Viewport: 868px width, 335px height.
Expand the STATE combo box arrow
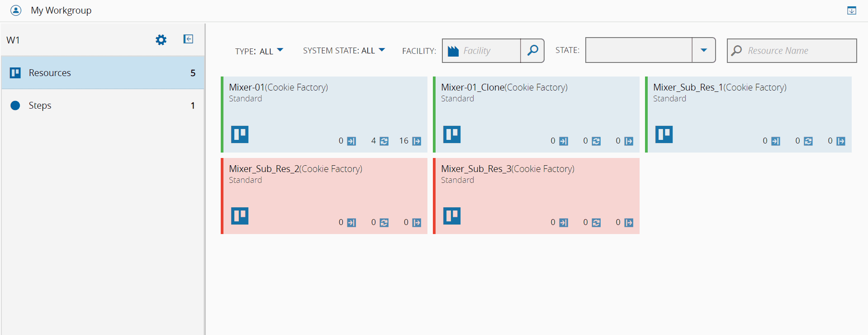coord(703,50)
